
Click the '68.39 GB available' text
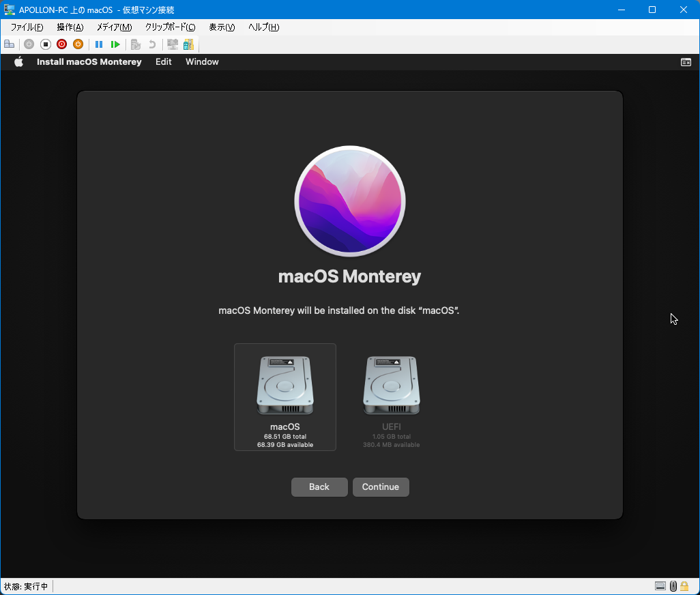285,445
